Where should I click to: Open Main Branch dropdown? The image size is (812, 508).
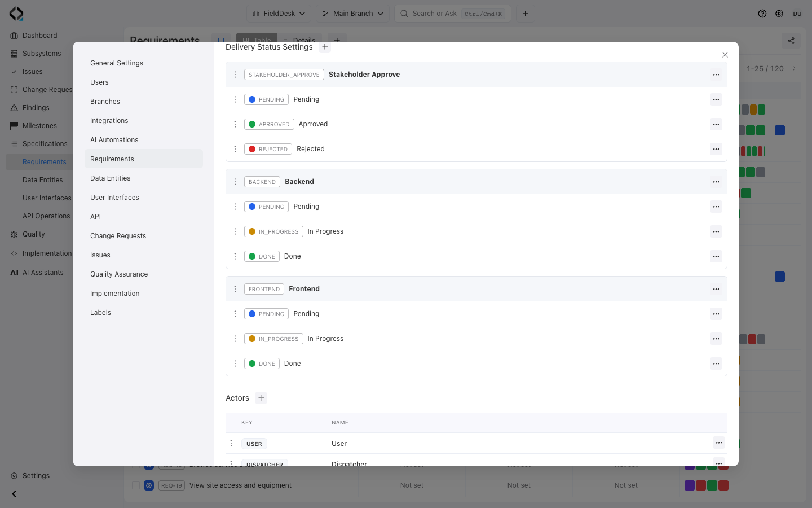[x=352, y=14]
